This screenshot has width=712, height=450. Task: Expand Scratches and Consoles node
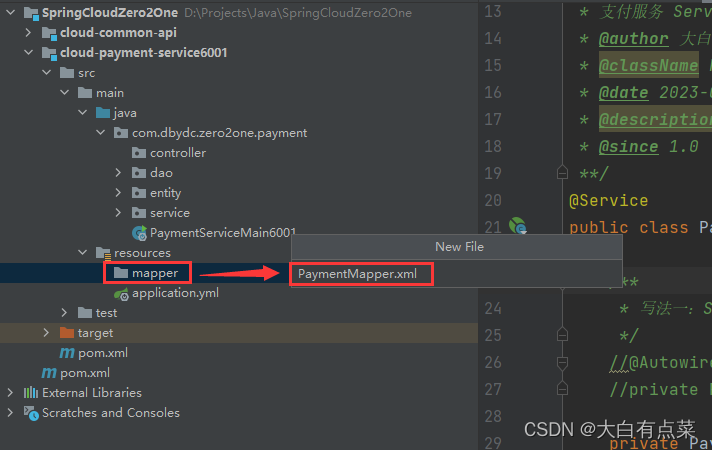(x=10, y=412)
